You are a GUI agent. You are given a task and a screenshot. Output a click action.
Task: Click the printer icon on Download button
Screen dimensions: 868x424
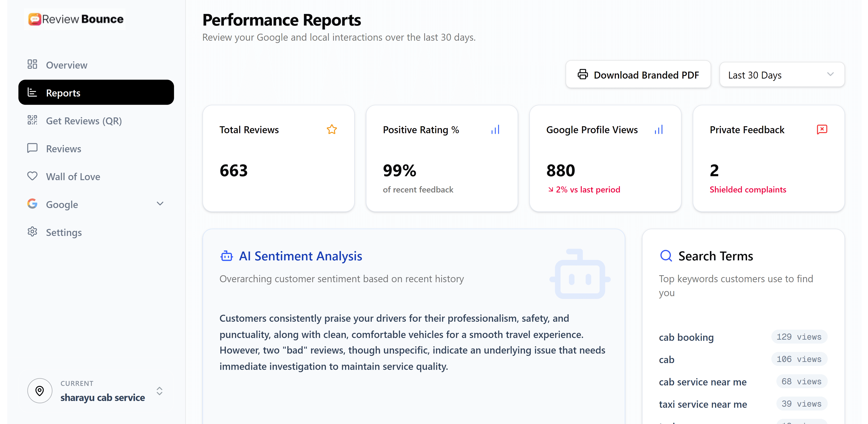pos(583,74)
